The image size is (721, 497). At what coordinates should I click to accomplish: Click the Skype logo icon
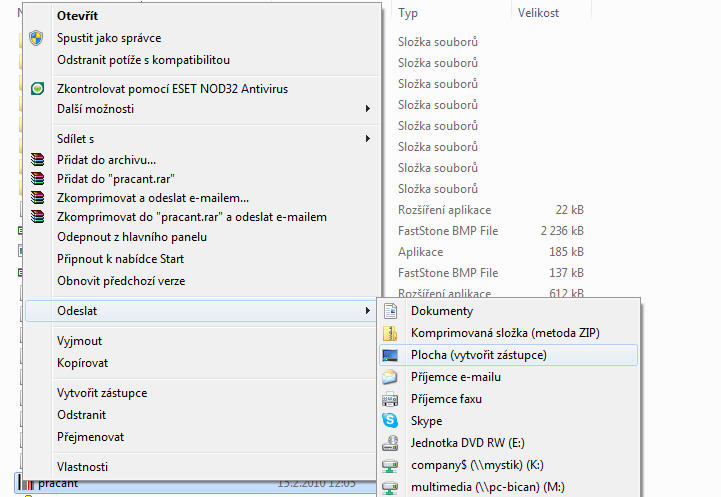click(x=390, y=420)
